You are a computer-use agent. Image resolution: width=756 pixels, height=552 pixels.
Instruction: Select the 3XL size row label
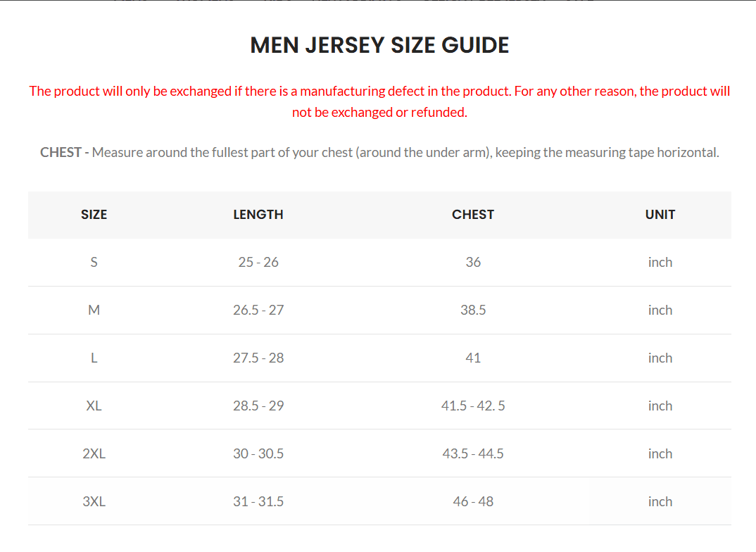click(94, 502)
